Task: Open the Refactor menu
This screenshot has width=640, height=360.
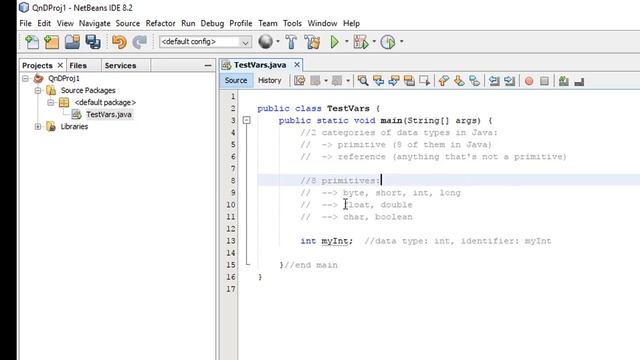Action: click(160, 23)
